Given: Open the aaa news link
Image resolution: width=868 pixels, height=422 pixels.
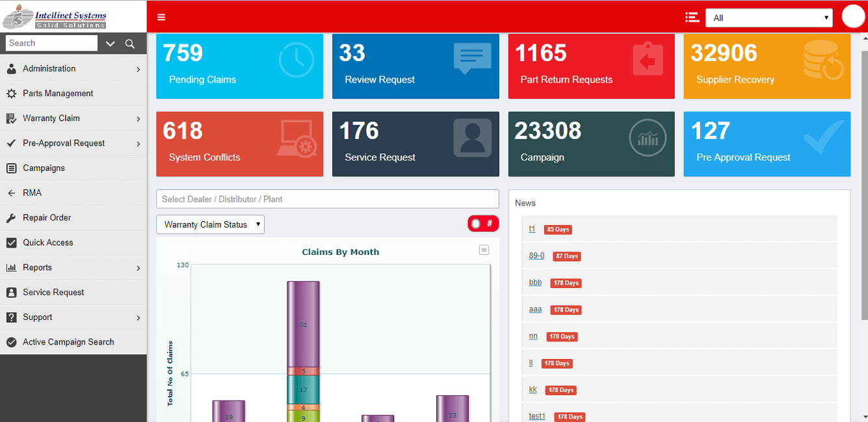Looking at the screenshot, I should pyautogui.click(x=535, y=309).
